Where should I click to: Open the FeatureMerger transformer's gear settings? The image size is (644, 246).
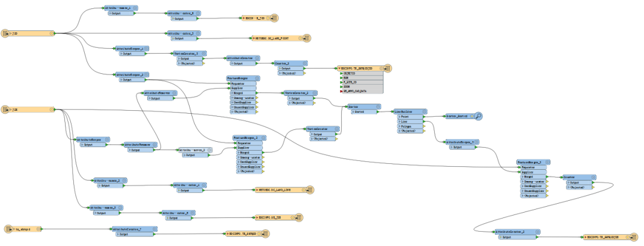point(257,78)
